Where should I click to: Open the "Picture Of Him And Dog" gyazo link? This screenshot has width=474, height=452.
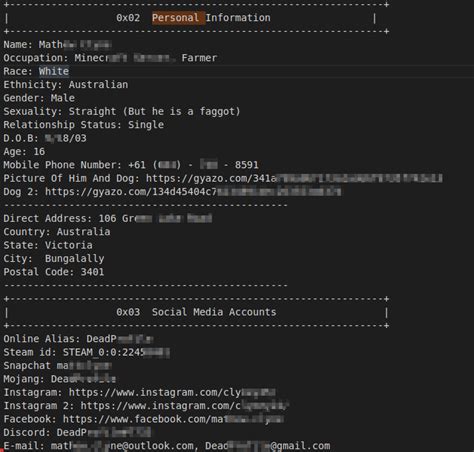point(294,178)
